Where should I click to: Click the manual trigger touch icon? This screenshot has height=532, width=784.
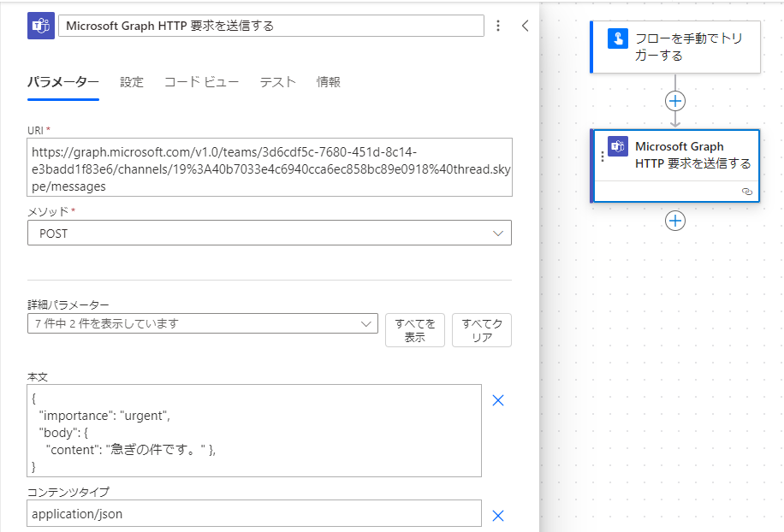[x=618, y=38]
